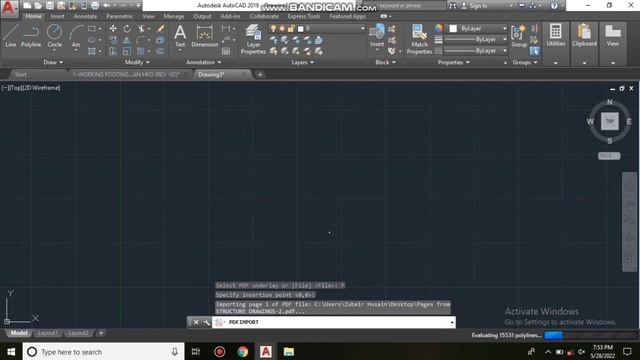Toggle layer lock icon in layer dropdown
Viewport: 640px width, 360px height.
tap(291, 29)
